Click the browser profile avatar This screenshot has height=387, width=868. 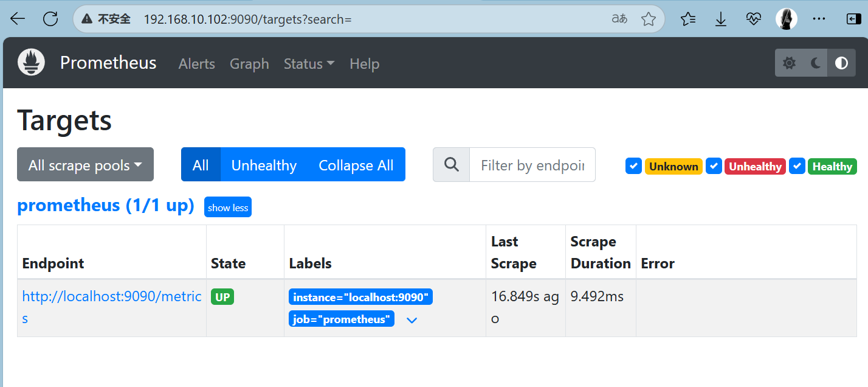click(787, 19)
